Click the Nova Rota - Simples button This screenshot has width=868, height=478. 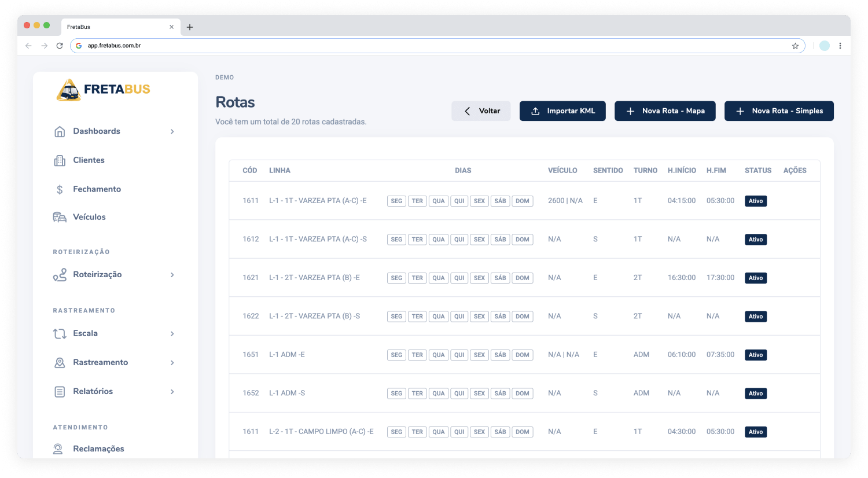[779, 111]
